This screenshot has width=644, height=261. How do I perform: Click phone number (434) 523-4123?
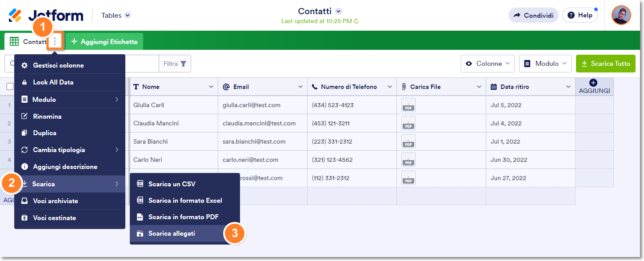[x=333, y=105]
